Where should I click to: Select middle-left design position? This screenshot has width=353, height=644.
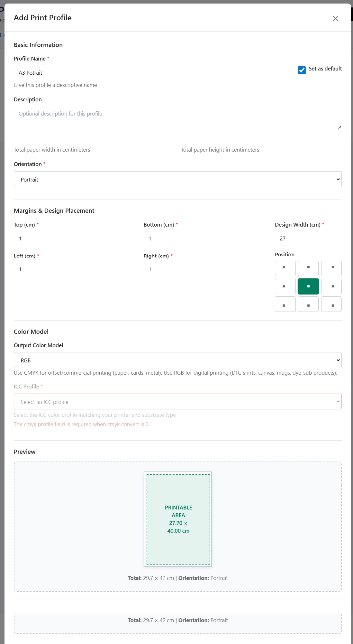click(x=285, y=286)
